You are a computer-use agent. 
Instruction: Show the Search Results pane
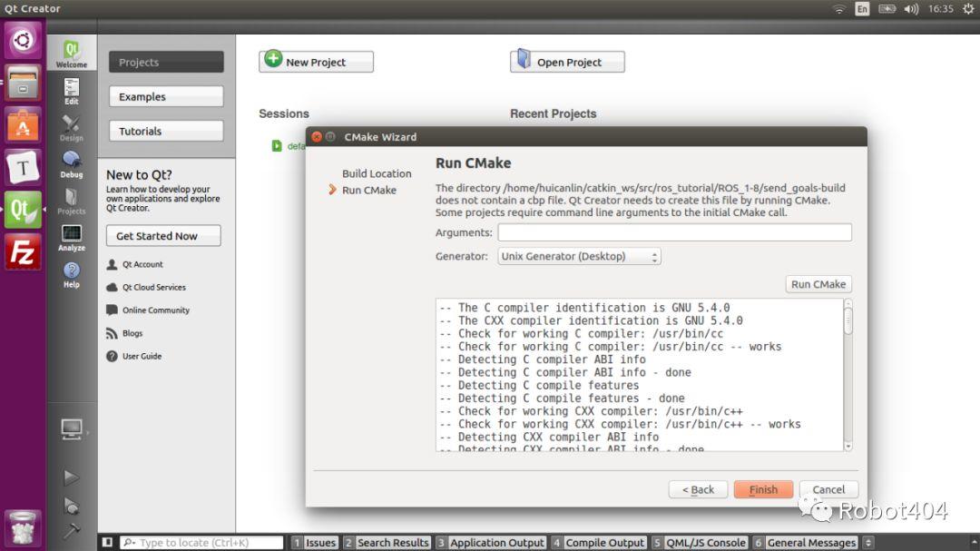pos(387,542)
